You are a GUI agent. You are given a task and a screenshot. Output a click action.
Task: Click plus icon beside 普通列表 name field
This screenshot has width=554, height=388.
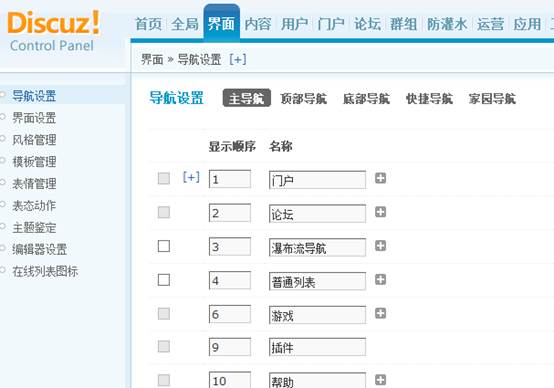coord(380,280)
